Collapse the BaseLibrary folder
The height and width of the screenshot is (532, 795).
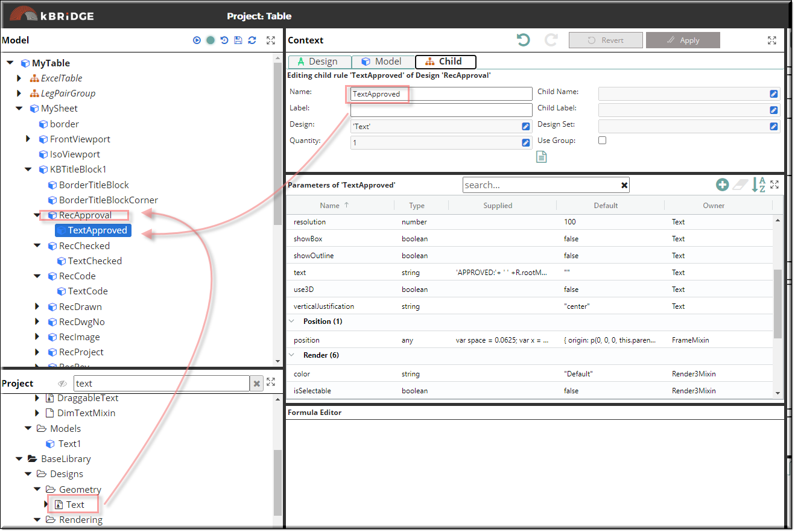[x=19, y=459]
